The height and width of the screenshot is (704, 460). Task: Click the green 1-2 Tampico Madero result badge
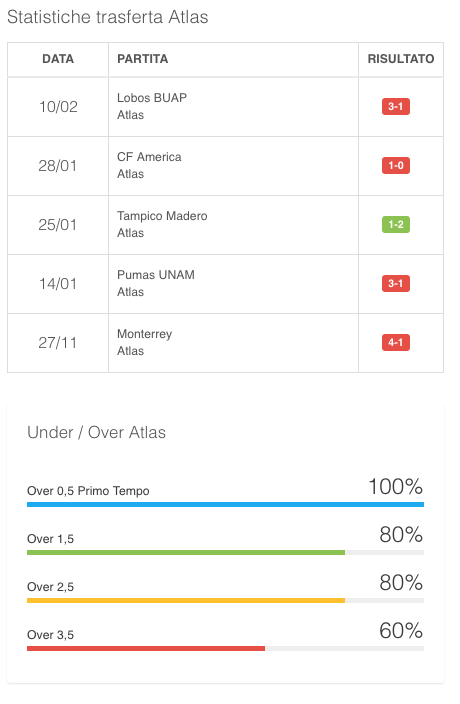395,224
